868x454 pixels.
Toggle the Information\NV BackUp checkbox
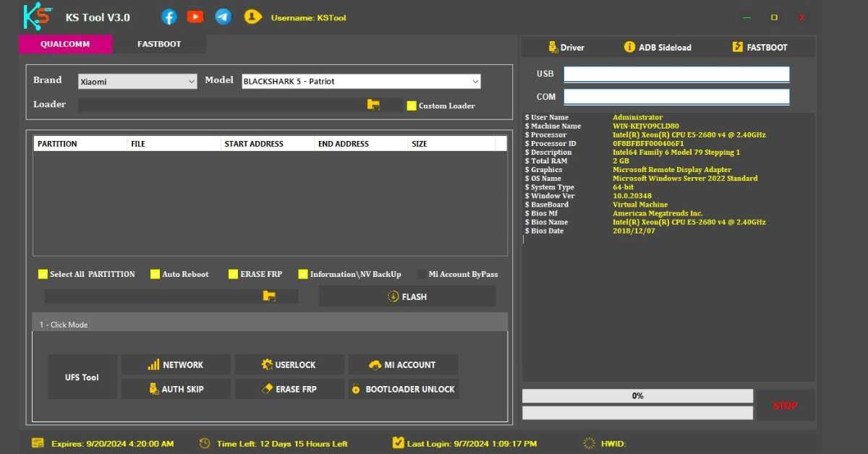click(x=303, y=274)
